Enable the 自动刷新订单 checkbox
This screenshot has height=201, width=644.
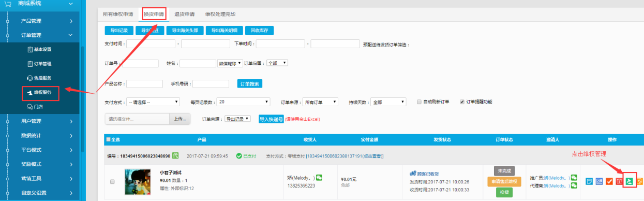click(420, 102)
